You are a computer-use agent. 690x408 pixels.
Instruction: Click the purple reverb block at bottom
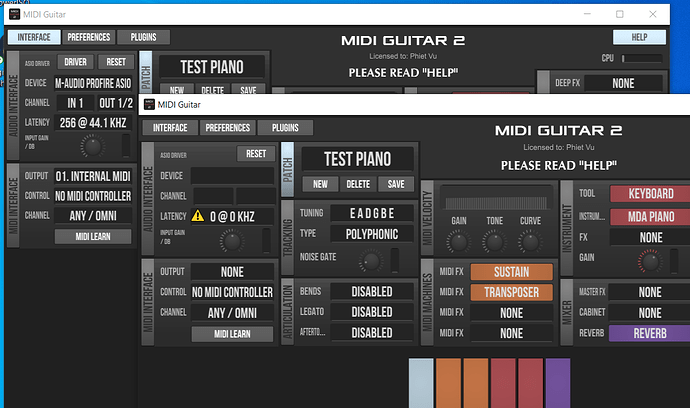tap(558, 383)
